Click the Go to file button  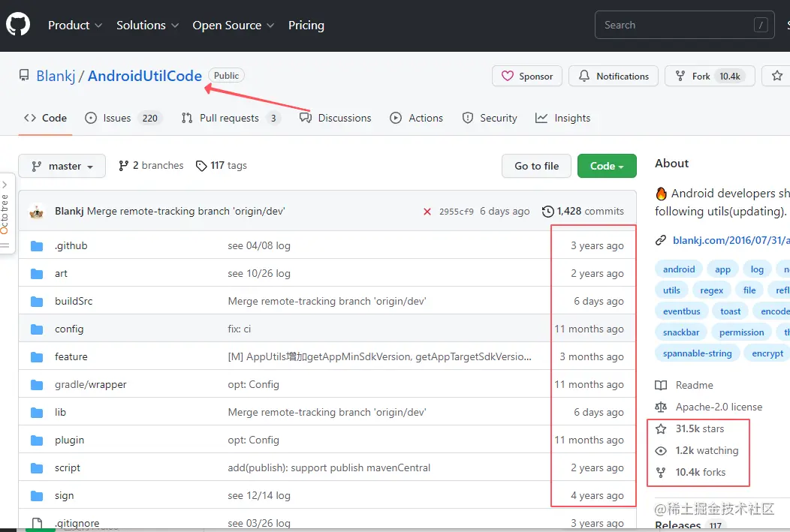(x=536, y=166)
